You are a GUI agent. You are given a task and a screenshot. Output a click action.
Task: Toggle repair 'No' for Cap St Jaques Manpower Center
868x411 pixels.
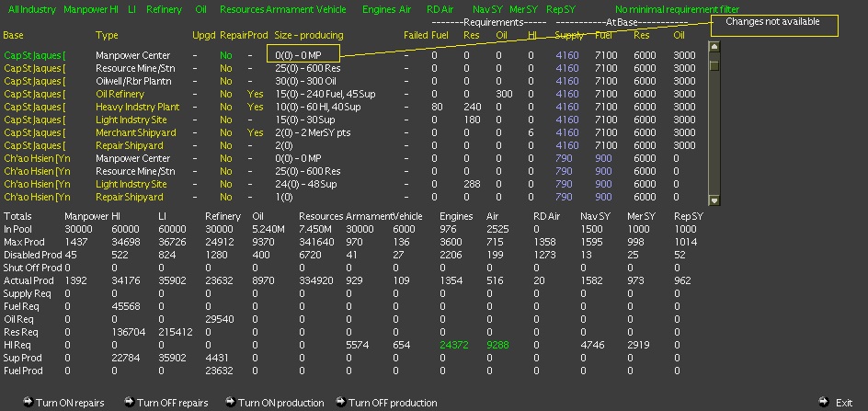coord(226,55)
